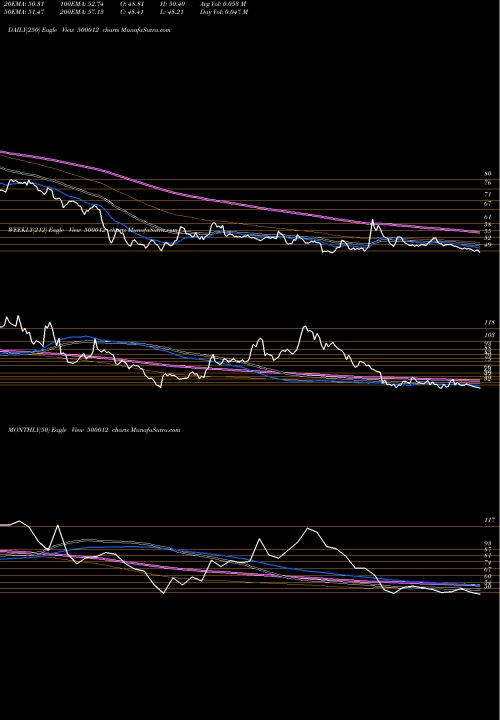This screenshot has width=500, height=720.
Task: Click the 71 price level on daily chart
Action: point(487,195)
